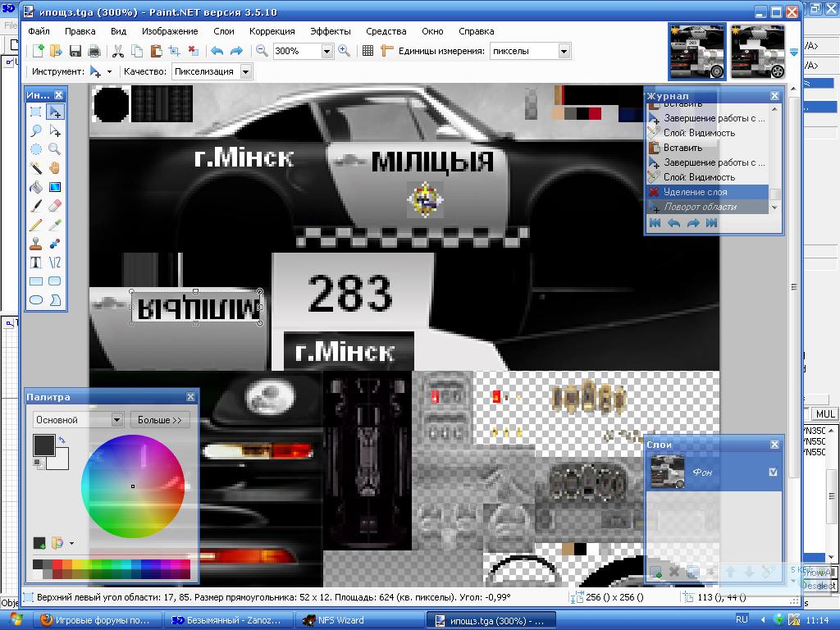Open the palette management dropdown arrow
840x630 pixels.
coord(72,543)
